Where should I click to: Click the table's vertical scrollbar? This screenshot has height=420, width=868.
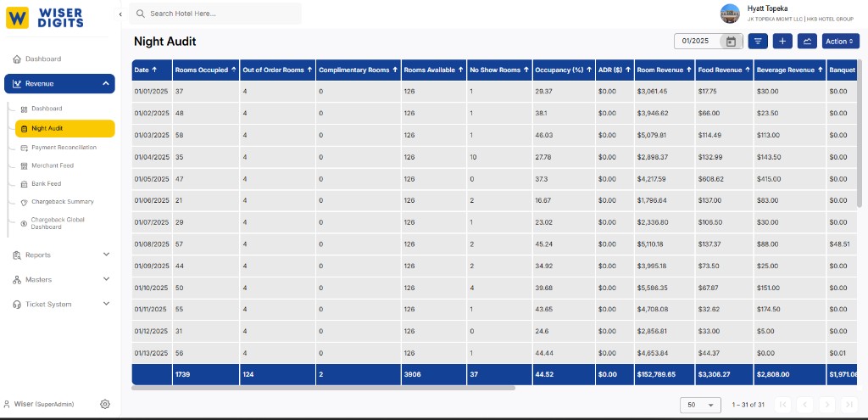coord(860,133)
